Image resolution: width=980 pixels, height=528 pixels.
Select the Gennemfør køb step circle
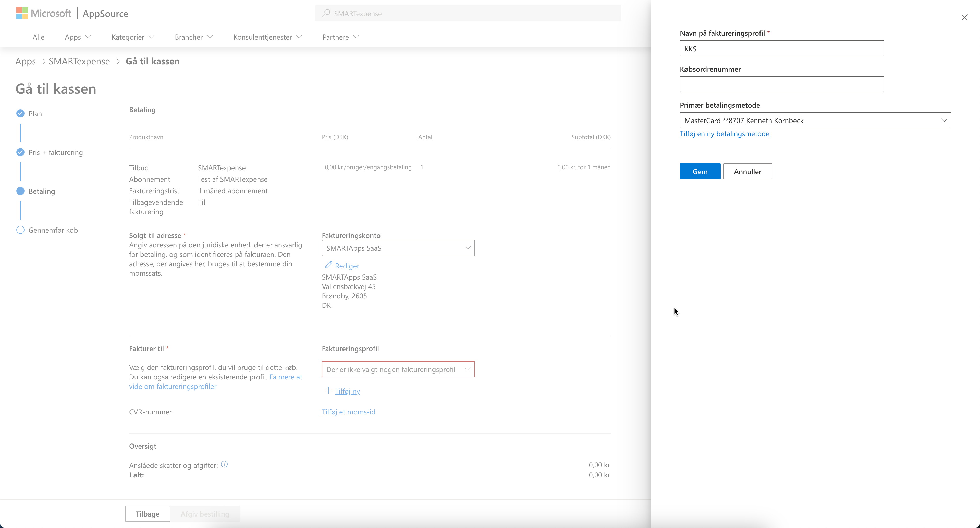tap(20, 230)
